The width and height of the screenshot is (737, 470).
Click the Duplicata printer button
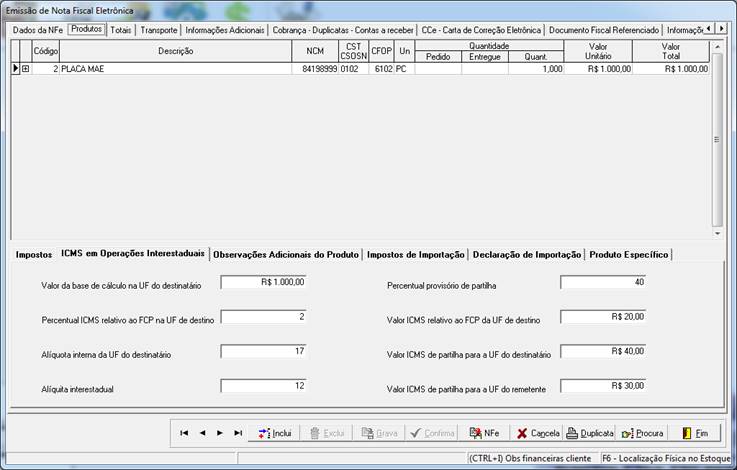589,433
